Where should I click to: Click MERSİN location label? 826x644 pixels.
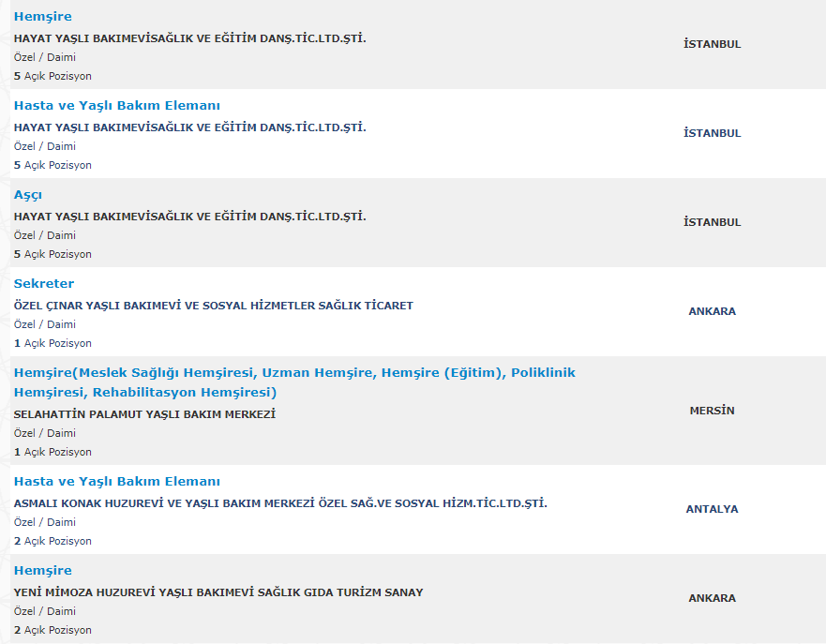coord(712,411)
